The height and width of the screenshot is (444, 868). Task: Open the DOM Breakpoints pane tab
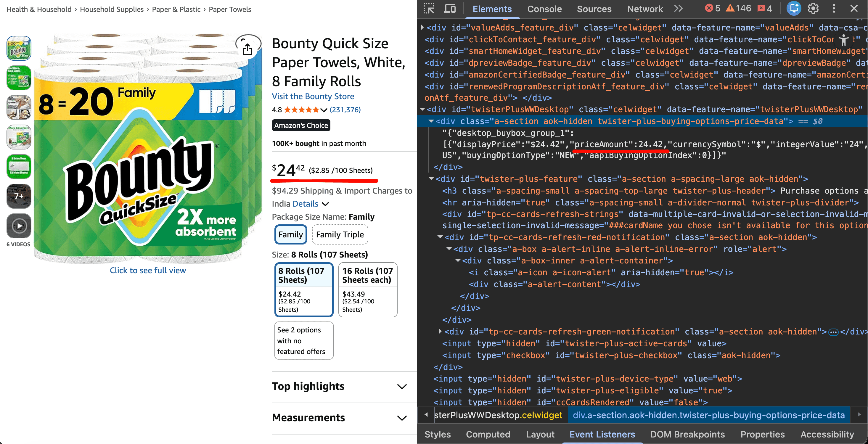(x=687, y=434)
